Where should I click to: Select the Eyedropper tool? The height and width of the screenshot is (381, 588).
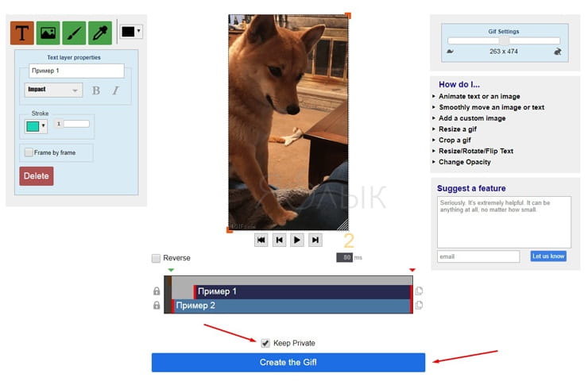[x=100, y=33]
